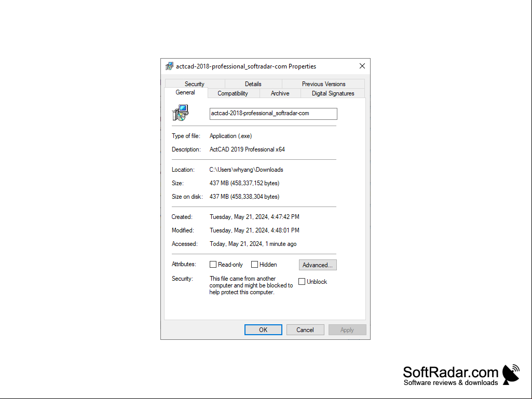Click the Cancel button
Screen dimensions: 532x399
coord(305,330)
